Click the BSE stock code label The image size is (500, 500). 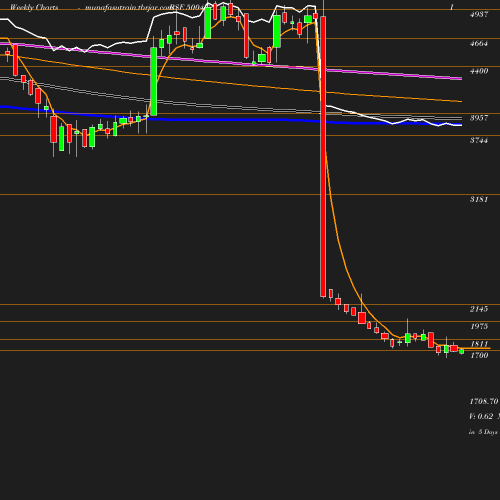(x=187, y=7)
